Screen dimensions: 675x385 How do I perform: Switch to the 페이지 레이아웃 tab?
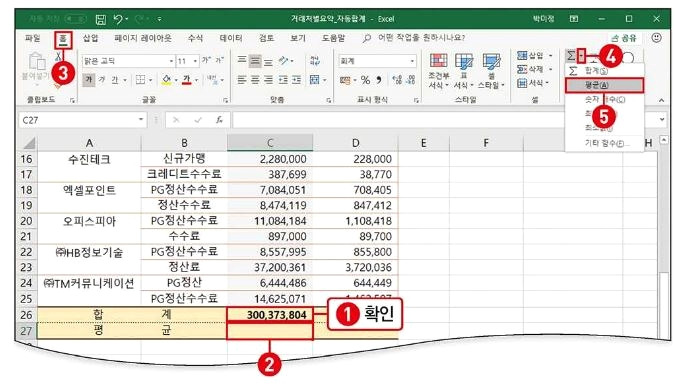click(143, 38)
